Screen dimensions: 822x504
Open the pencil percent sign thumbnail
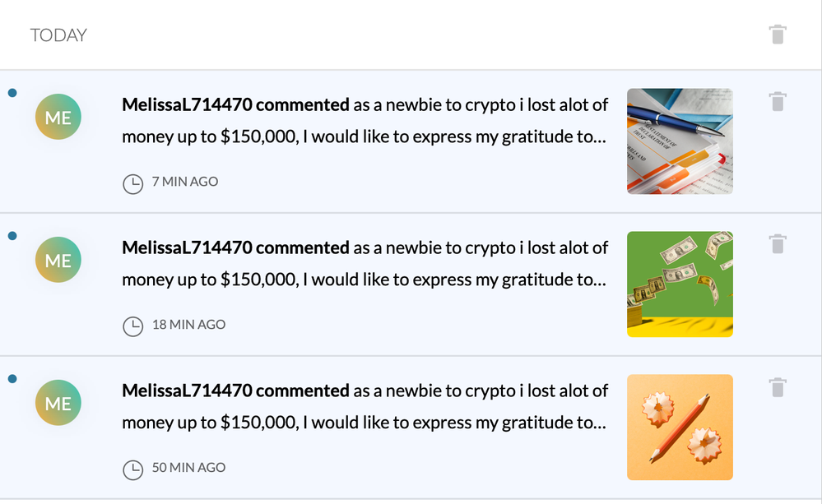click(x=680, y=427)
